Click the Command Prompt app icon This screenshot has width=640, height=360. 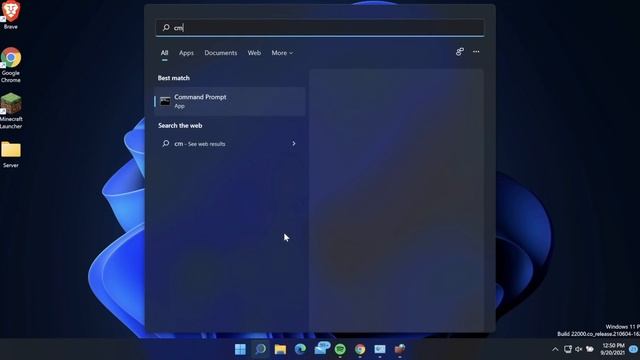(165, 101)
